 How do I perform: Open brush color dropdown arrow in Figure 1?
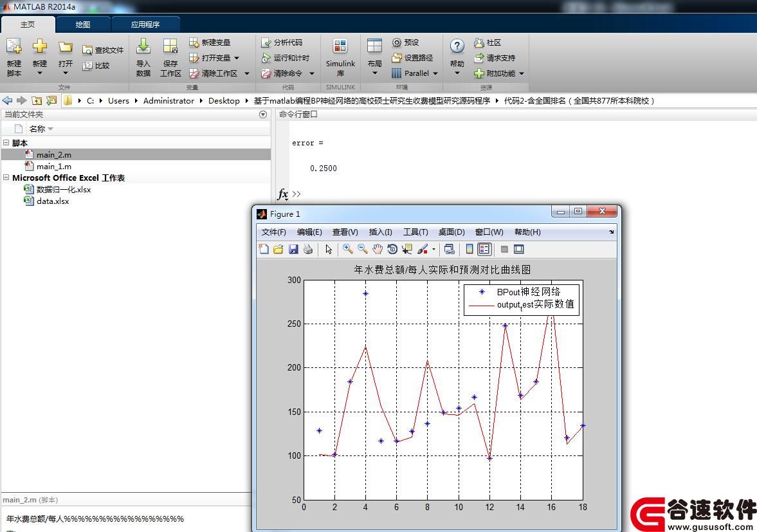433,250
